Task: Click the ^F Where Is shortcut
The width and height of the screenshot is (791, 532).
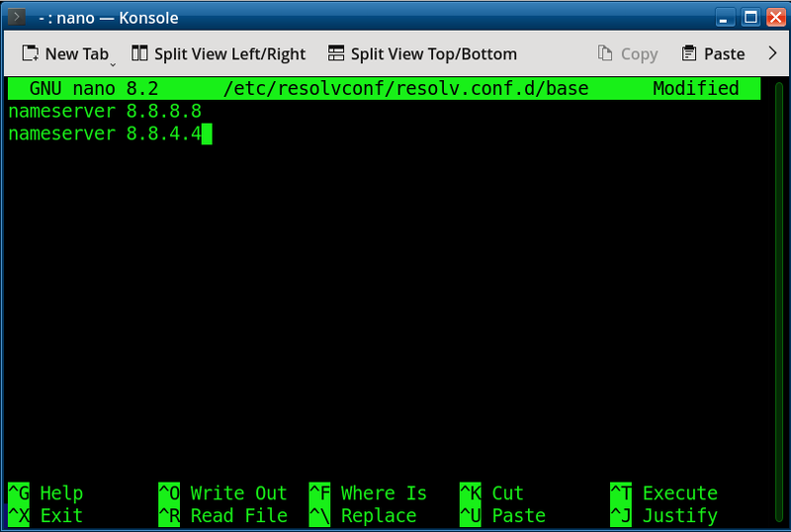Action: tap(368, 493)
